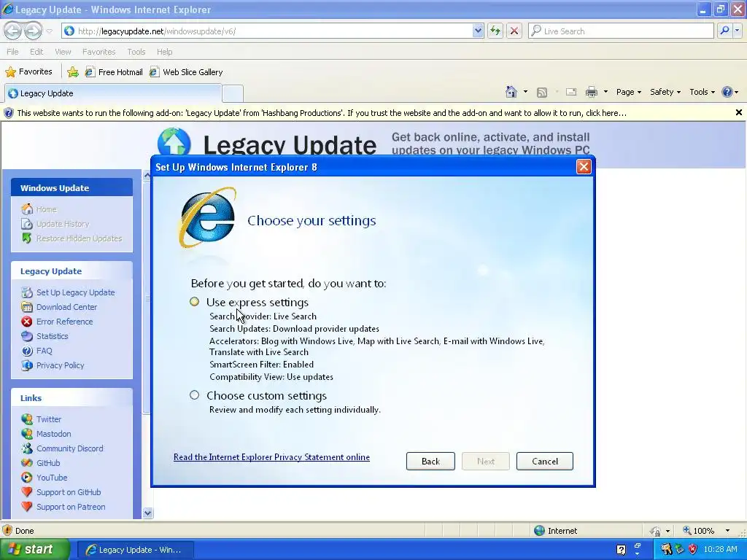
Task: Open the Favorites center star button
Action: pyautogui.click(x=28, y=72)
